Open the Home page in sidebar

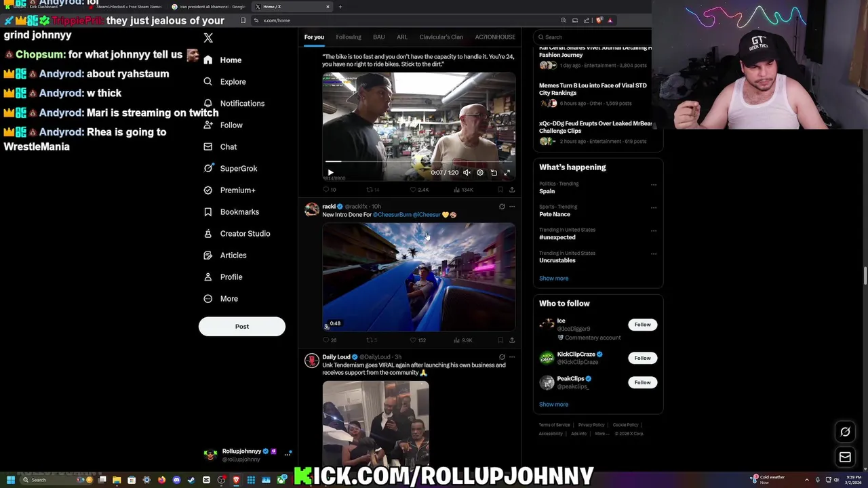[222, 60]
